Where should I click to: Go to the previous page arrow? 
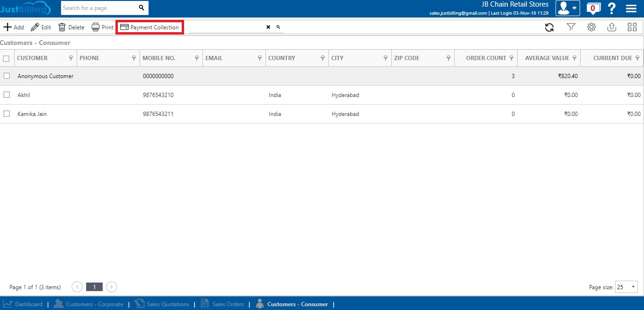(77, 287)
